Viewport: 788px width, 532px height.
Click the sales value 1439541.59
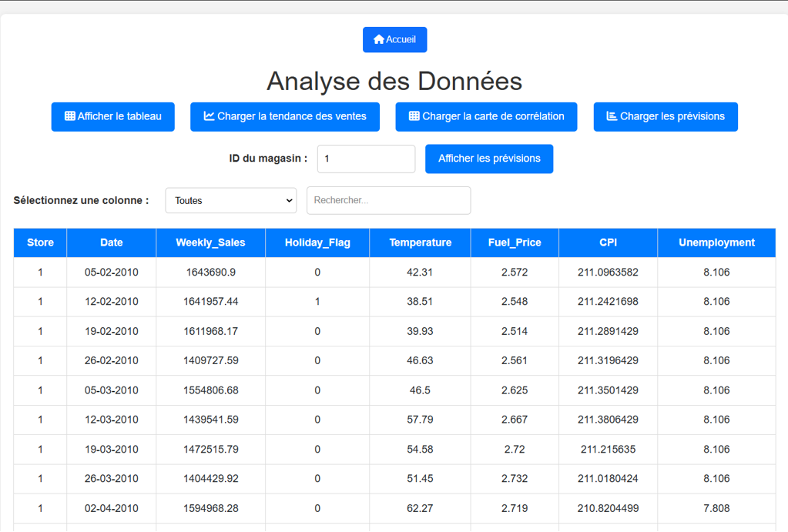tap(211, 420)
